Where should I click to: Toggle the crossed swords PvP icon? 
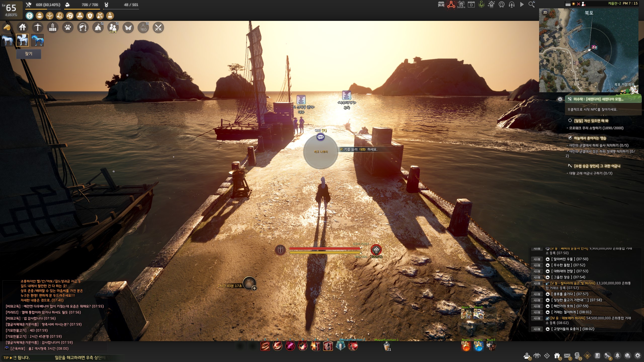click(158, 27)
